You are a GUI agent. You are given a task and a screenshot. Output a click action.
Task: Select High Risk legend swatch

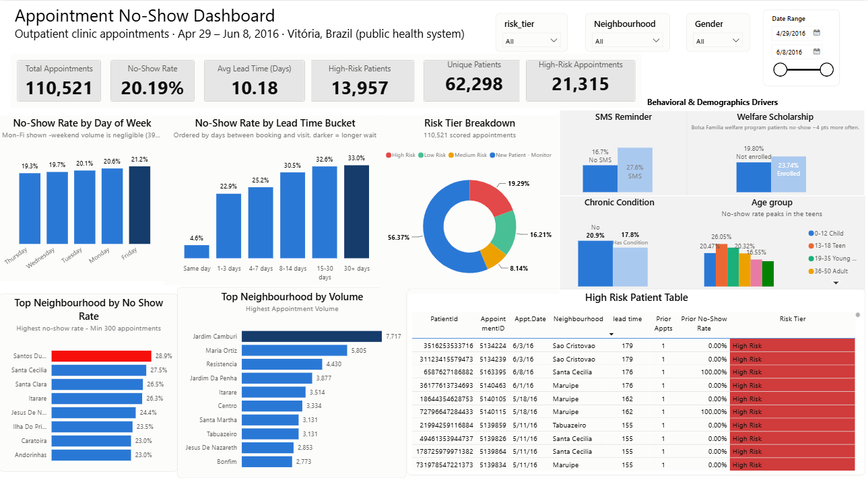389,155
